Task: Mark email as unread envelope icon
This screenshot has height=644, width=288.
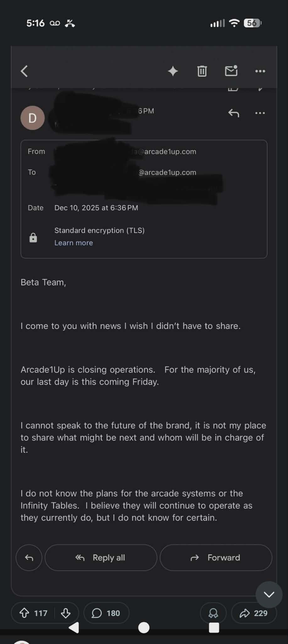Action: (x=231, y=71)
